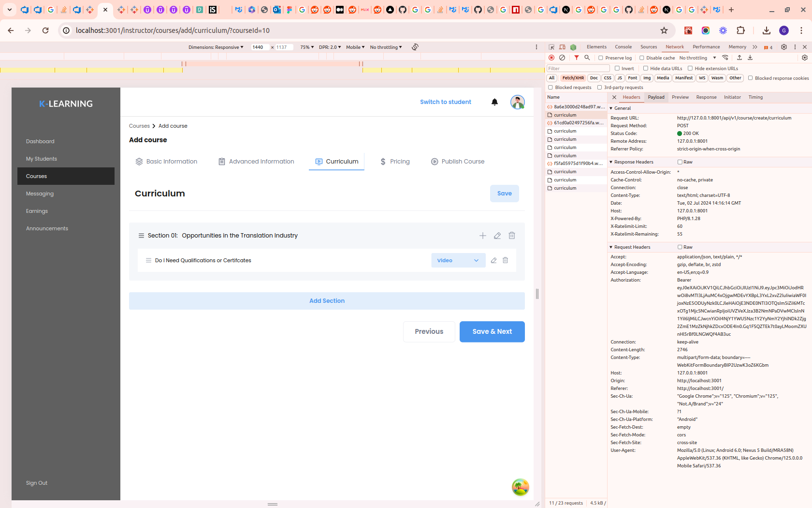Delete the 'Do I Need Qualifications' lecture

pos(505,260)
